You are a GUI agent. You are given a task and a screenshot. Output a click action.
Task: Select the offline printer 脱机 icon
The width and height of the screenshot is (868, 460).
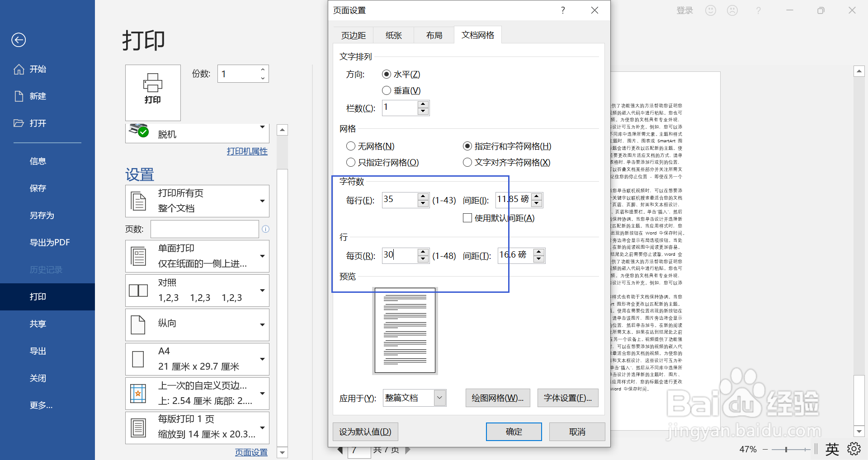click(x=139, y=131)
